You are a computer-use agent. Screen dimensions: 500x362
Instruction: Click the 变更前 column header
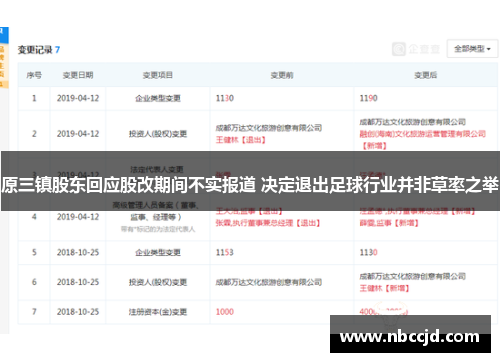tap(282, 75)
